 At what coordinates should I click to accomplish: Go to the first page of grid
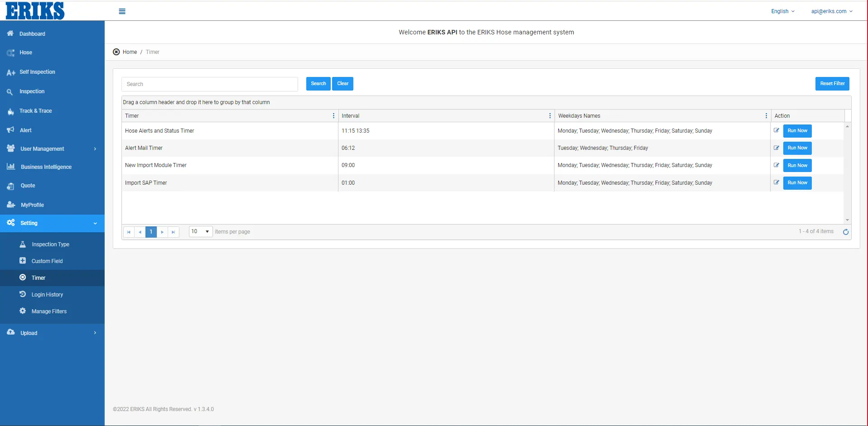click(129, 232)
